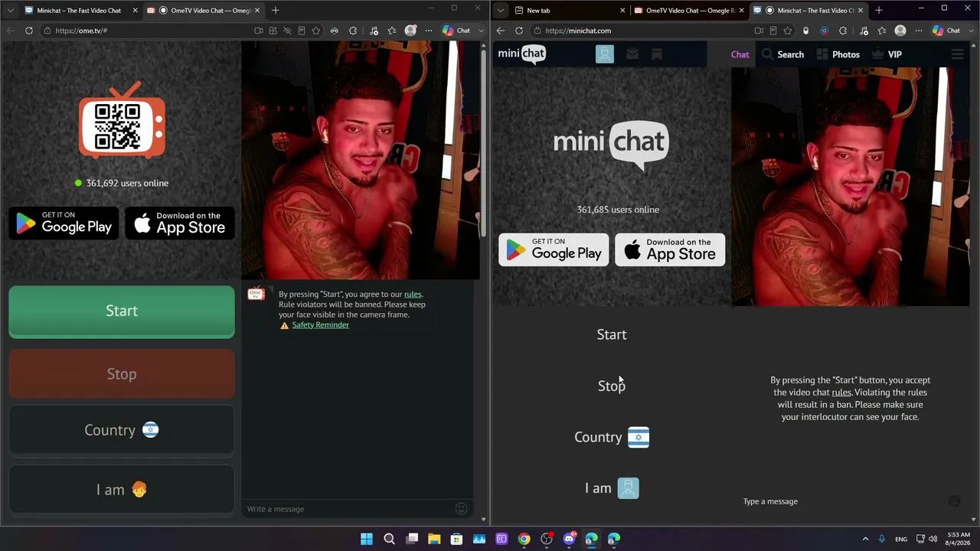Open taskbar Search
Viewport: 980px width, 551px height.
(389, 539)
